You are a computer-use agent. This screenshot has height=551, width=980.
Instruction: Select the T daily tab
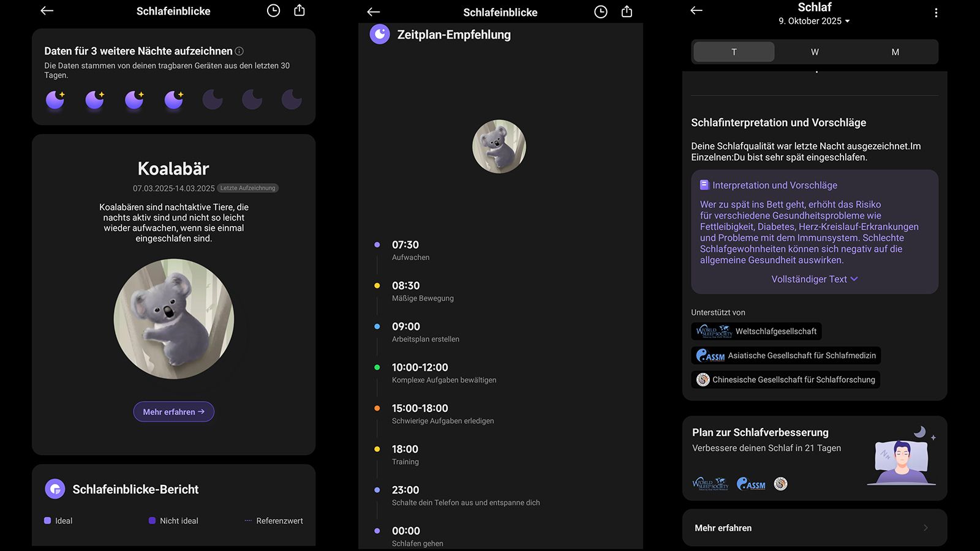click(734, 52)
